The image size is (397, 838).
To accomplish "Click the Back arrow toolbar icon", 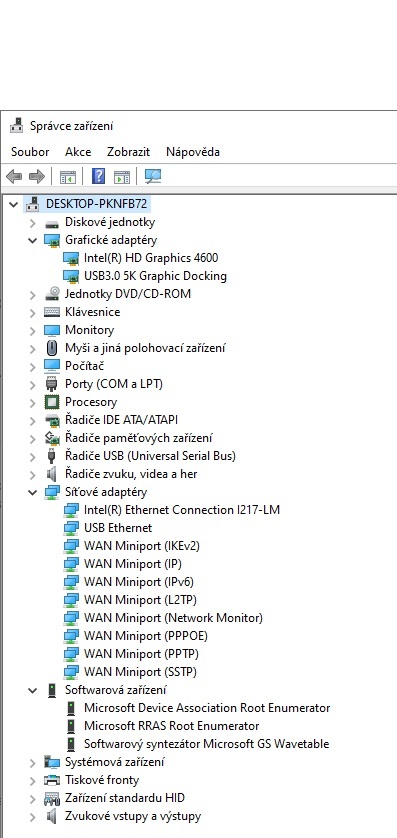I will pyautogui.click(x=14, y=176).
